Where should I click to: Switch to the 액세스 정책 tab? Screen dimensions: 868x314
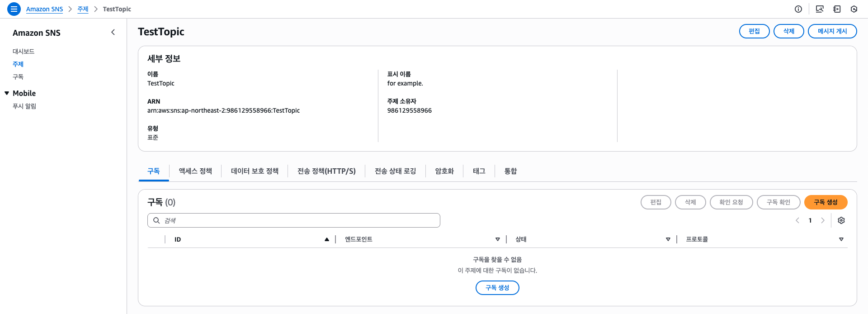point(195,171)
